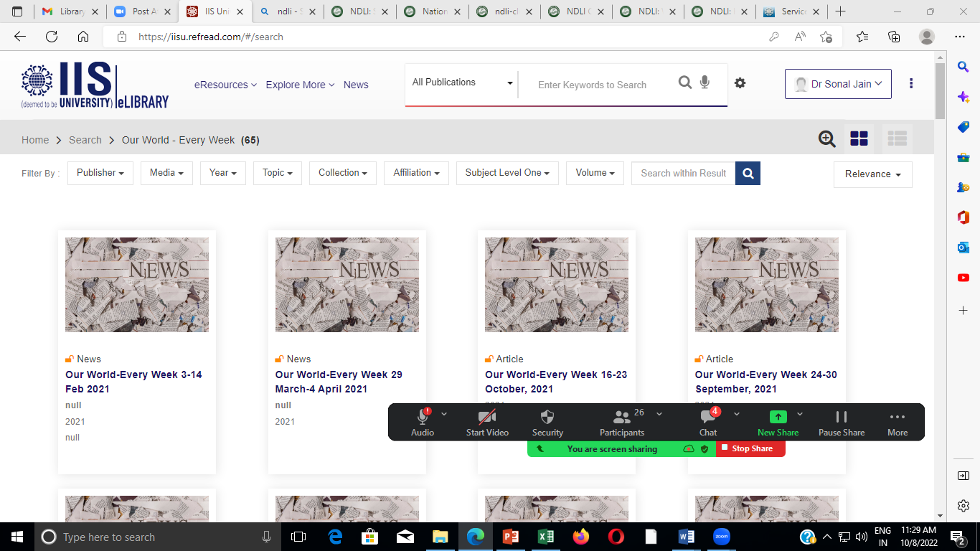Open advanced search settings gear icon
The height and width of the screenshot is (551, 980).
click(740, 83)
